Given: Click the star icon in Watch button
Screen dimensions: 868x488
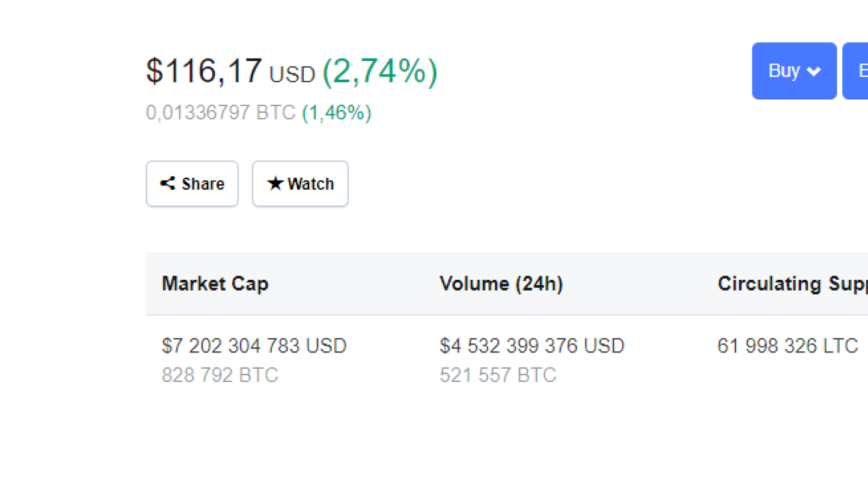Looking at the screenshot, I should click(x=275, y=183).
